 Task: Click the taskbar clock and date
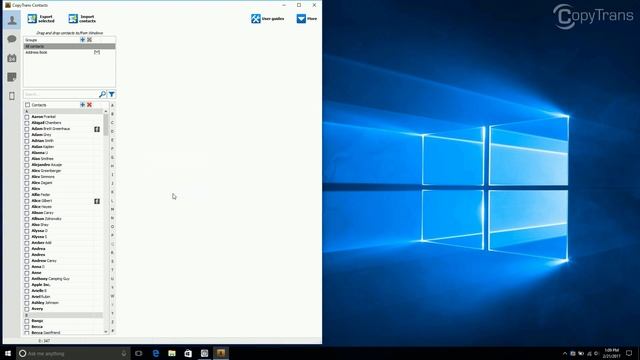click(x=611, y=353)
